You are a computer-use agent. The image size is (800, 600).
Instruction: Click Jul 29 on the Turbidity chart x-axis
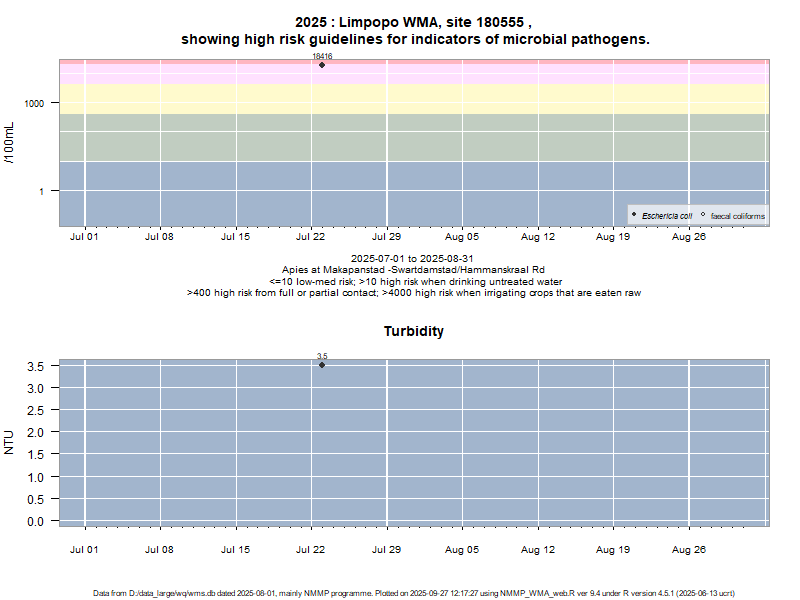click(386, 549)
